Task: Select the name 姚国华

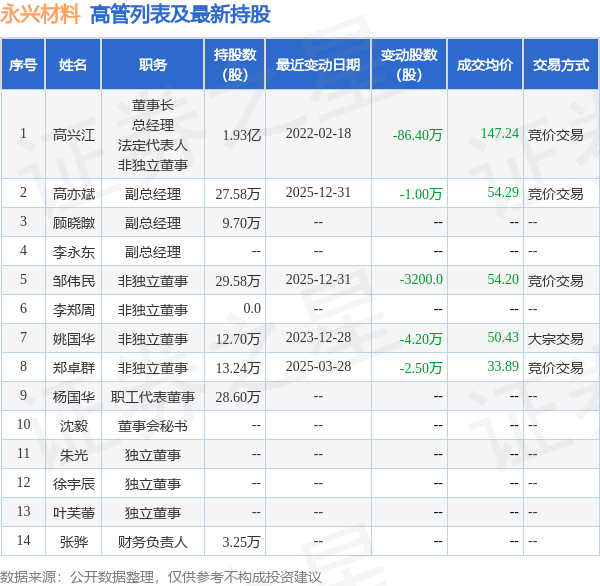Action: [x=73, y=339]
